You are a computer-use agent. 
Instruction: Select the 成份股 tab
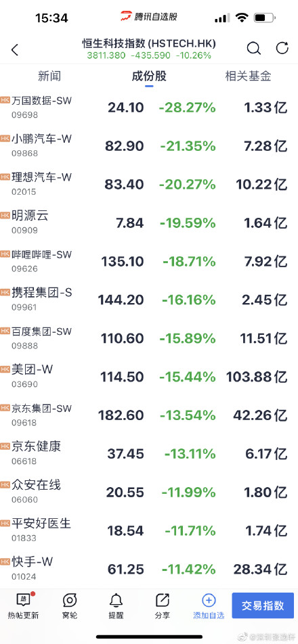point(149,76)
